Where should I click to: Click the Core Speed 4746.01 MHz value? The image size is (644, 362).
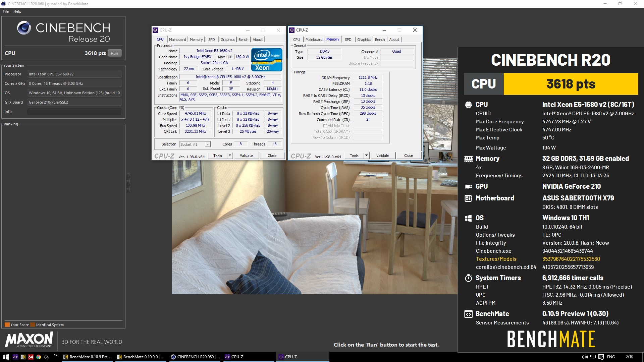pyautogui.click(x=195, y=114)
